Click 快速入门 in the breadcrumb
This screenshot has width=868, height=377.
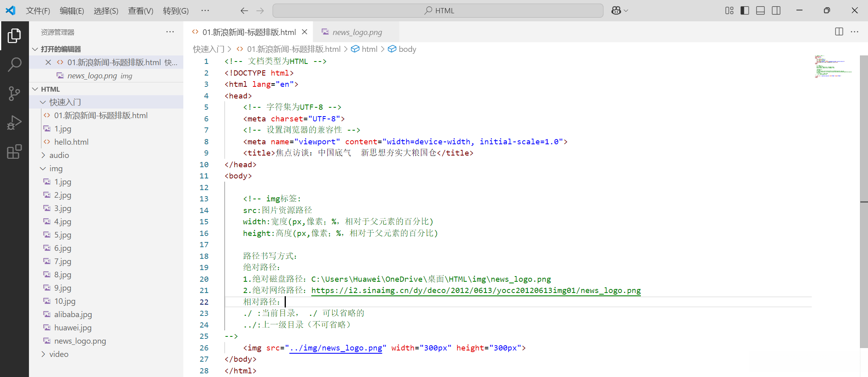[209, 49]
